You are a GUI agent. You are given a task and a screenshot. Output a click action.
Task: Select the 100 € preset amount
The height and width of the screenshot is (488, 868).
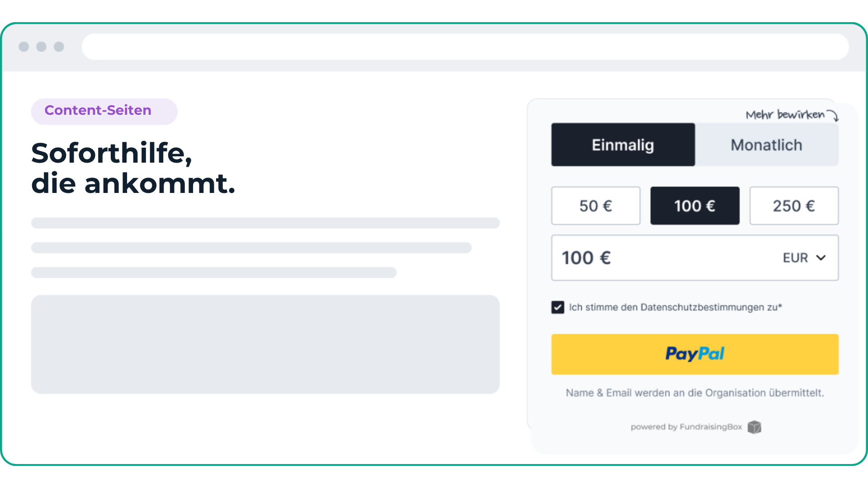coord(695,206)
